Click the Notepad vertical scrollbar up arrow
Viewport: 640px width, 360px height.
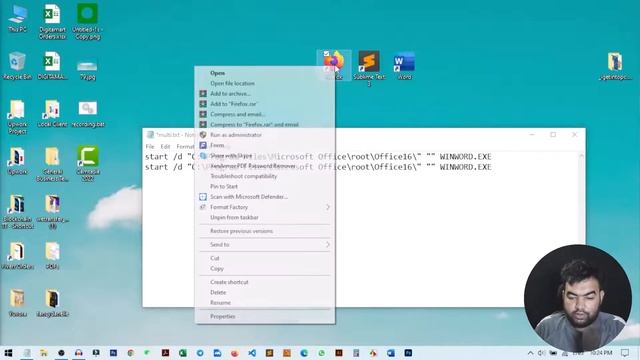coord(581,156)
